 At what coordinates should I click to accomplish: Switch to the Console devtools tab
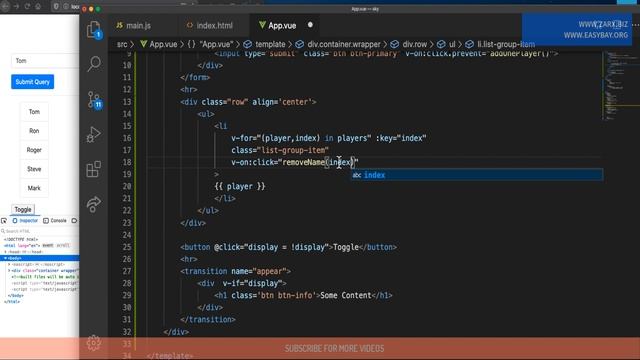click(x=55, y=221)
